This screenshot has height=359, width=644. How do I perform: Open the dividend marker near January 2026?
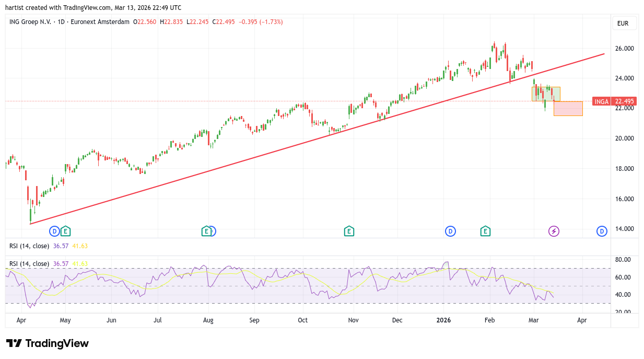(450, 231)
